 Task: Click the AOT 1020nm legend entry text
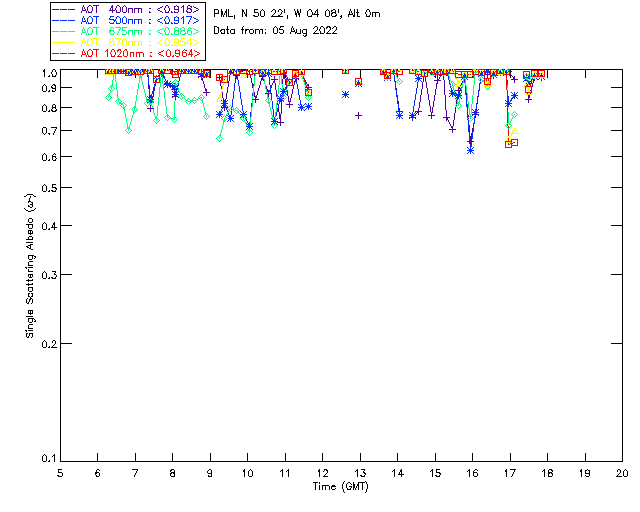click(x=140, y=53)
